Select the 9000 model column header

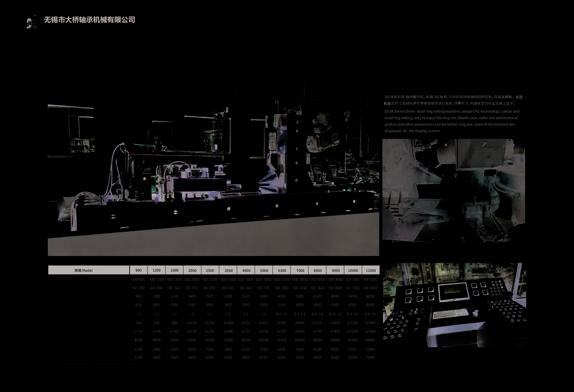[x=335, y=270]
